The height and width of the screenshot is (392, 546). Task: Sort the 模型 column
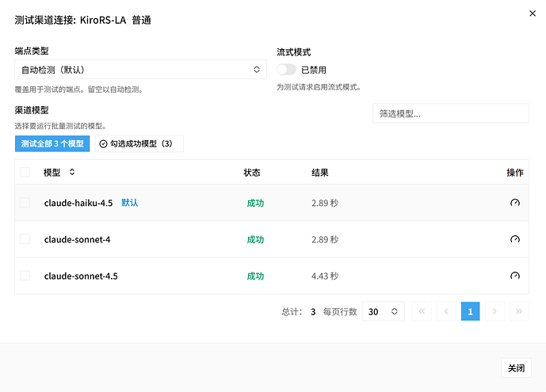[72, 172]
